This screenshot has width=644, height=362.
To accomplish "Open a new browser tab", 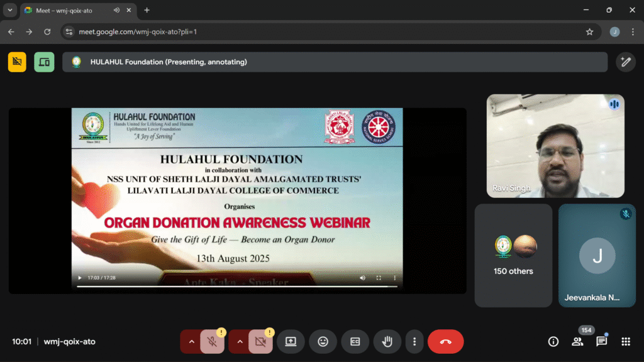I will (x=147, y=10).
